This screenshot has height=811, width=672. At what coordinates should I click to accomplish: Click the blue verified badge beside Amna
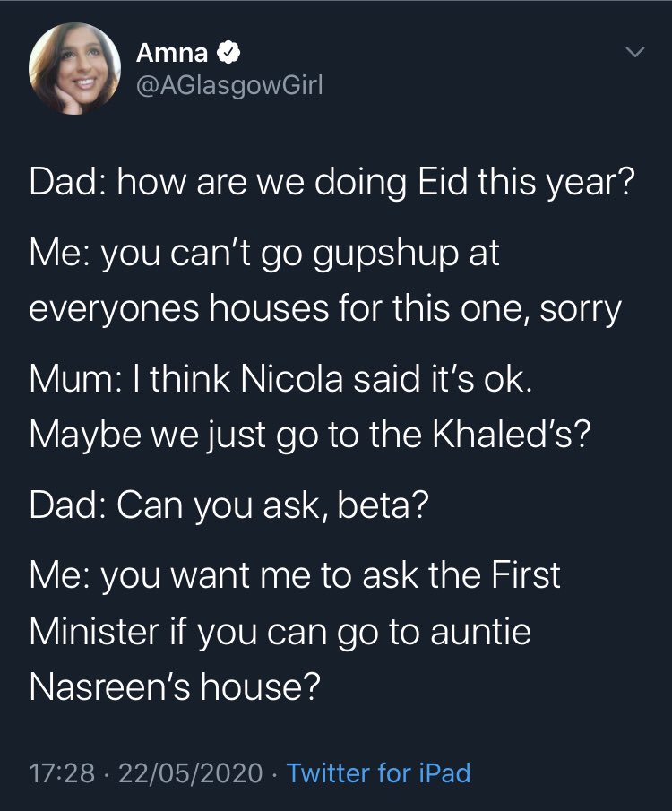(228, 55)
